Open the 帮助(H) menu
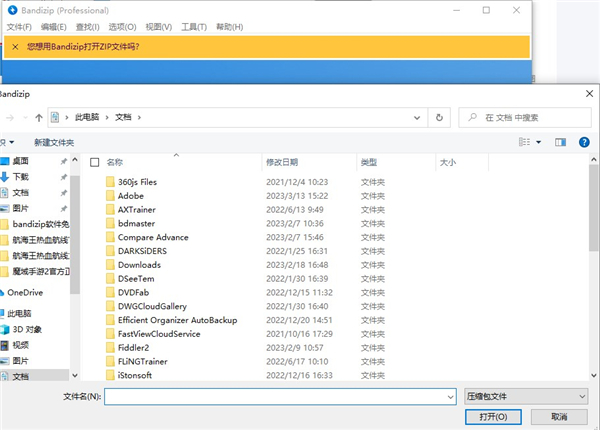Image resolution: width=600 pixels, height=430 pixels. pyautogui.click(x=230, y=27)
